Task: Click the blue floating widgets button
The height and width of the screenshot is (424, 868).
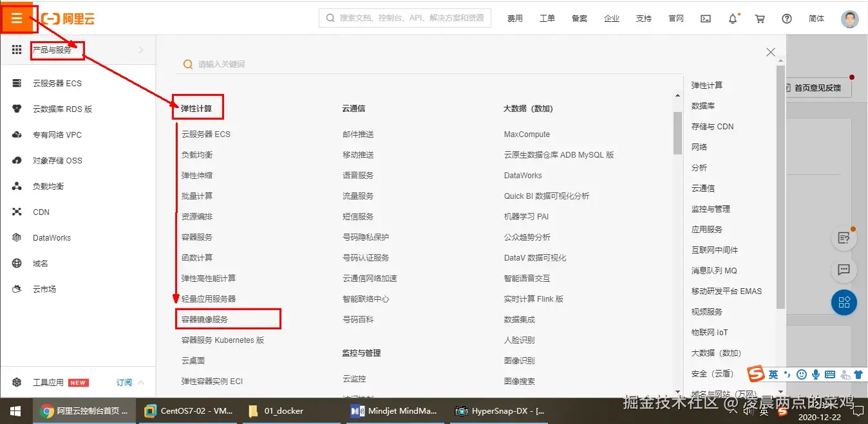Action: [844, 302]
